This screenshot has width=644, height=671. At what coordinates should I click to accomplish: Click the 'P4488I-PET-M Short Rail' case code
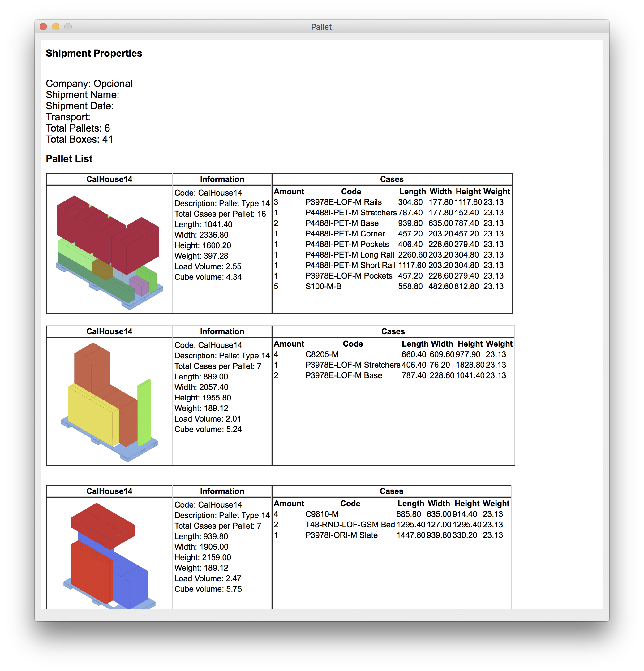click(350, 265)
